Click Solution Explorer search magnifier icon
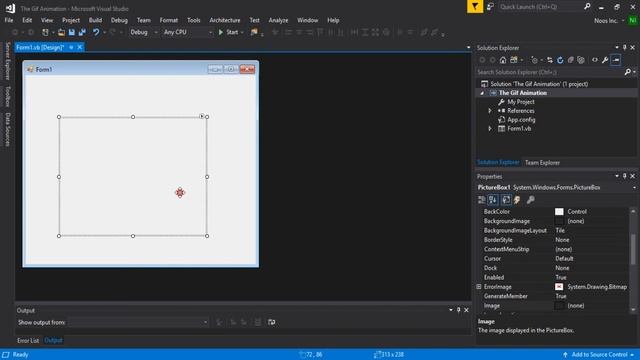Viewport: 640px width, 360px height. coord(628,72)
